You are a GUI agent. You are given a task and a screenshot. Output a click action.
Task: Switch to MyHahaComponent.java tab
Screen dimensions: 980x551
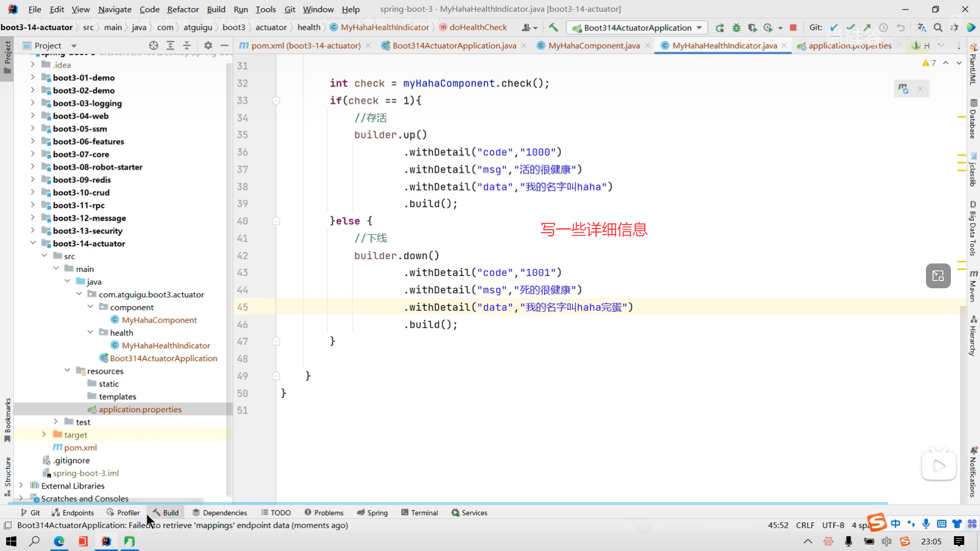[594, 45]
